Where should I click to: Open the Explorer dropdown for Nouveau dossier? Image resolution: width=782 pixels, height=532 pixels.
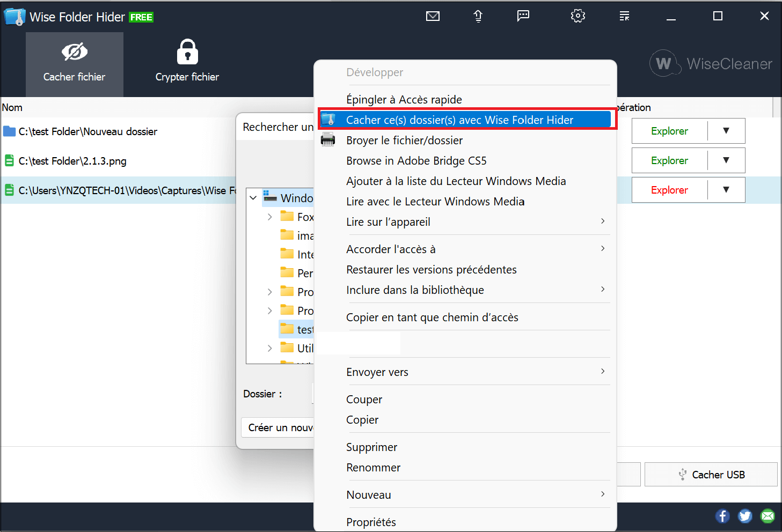(727, 131)
